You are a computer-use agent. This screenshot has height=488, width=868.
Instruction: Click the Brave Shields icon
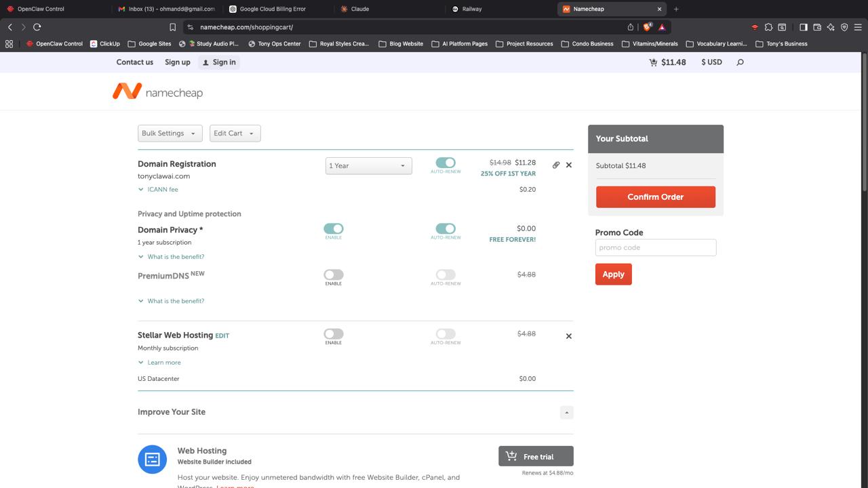647,27
